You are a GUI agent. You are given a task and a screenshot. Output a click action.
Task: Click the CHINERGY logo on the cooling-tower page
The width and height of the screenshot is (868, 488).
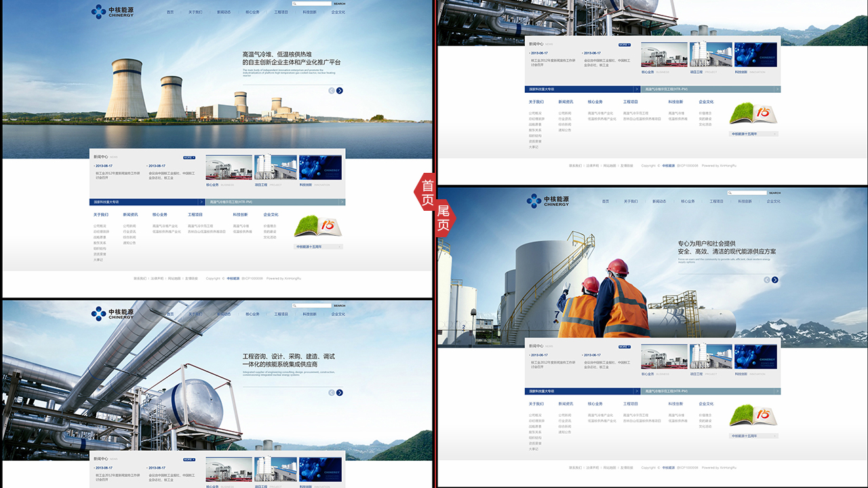112,12
